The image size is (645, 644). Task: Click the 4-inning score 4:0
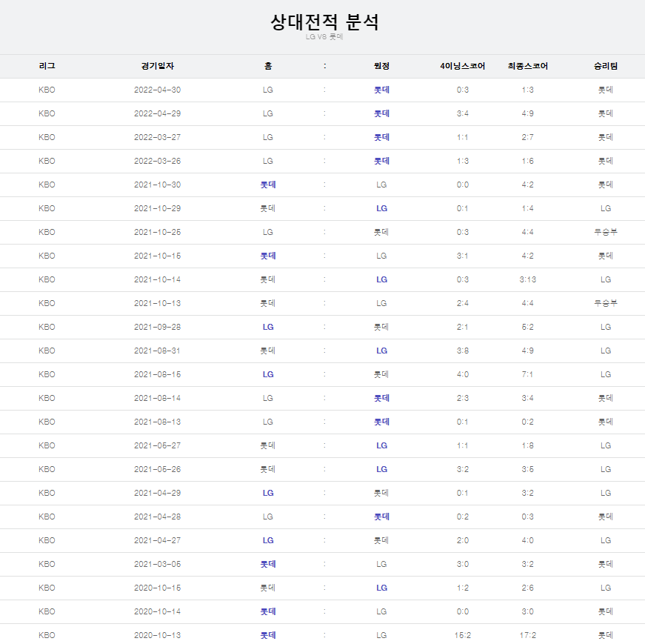tap(462, 374)
